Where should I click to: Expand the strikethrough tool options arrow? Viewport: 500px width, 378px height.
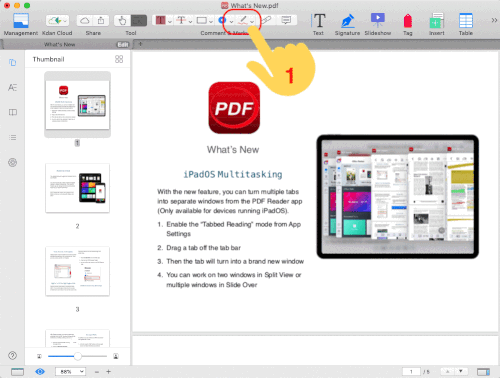(x=190, y=22)
